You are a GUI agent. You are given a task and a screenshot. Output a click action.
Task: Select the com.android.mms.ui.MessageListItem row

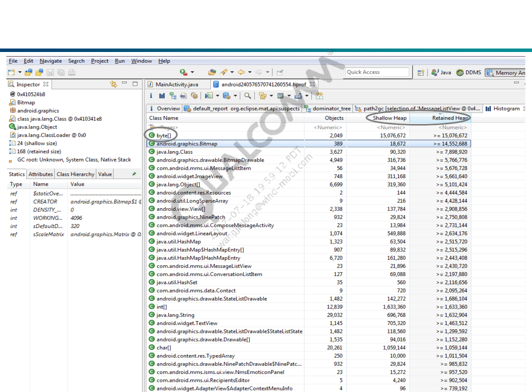click(309, 168)
